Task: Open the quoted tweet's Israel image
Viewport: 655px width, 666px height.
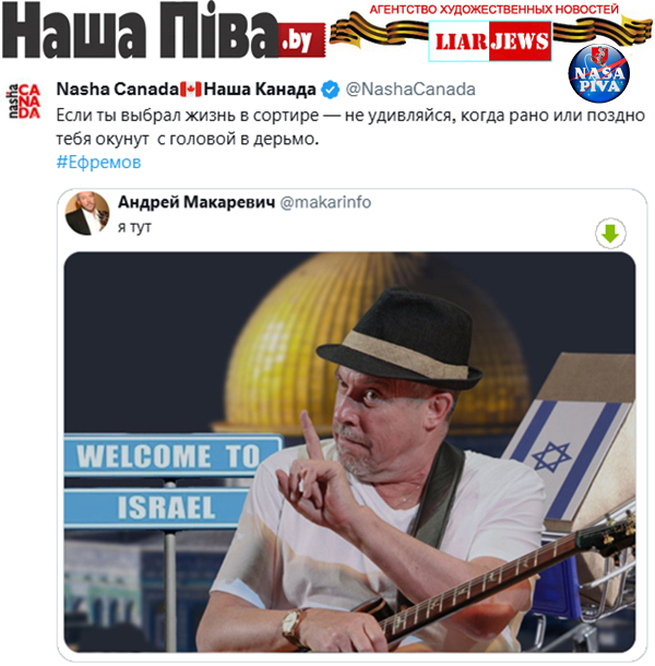Action: tap(350, 452)
